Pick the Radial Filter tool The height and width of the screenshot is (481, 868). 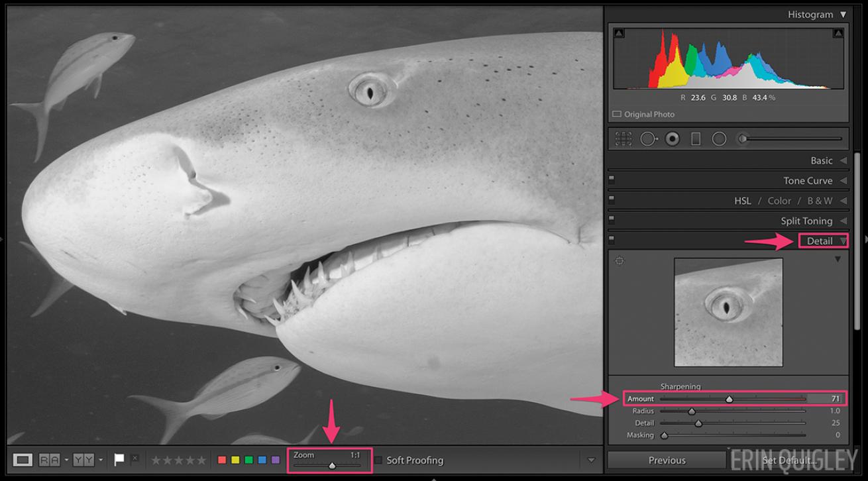719,139
